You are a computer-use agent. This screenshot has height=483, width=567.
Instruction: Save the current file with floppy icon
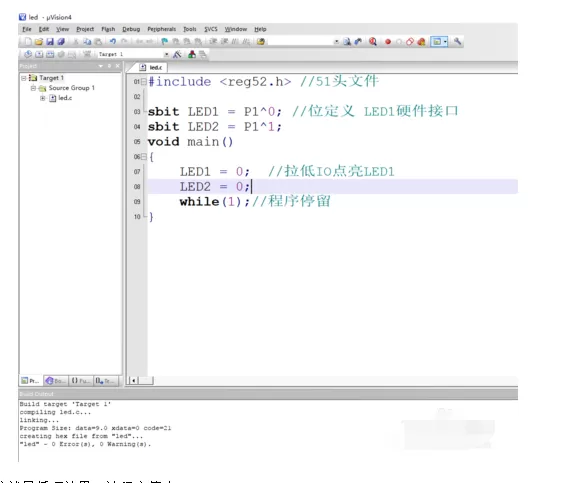[50, 42]
